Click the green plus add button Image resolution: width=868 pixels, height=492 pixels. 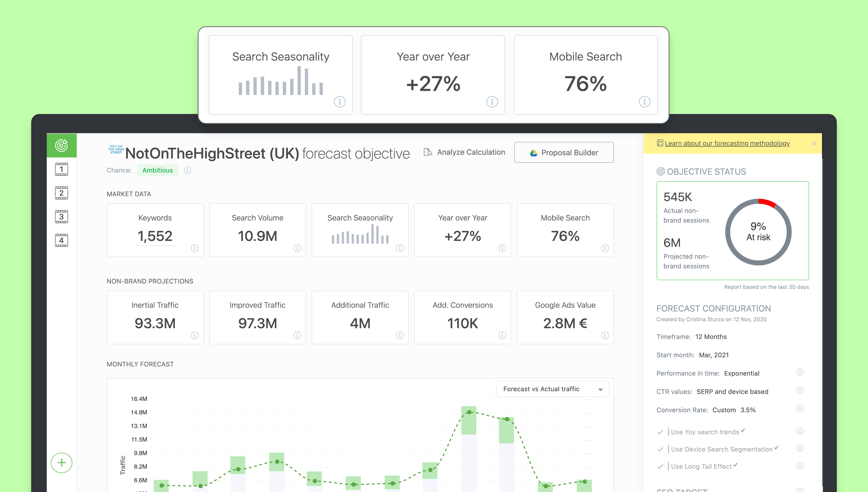click(x=62, y=463)
